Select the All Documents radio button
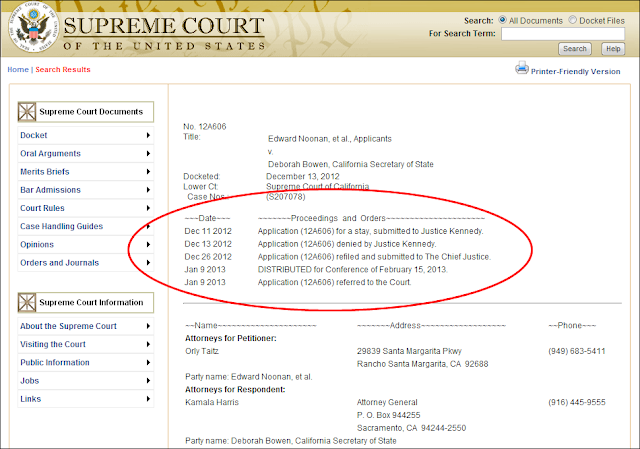 coord(502,20)
